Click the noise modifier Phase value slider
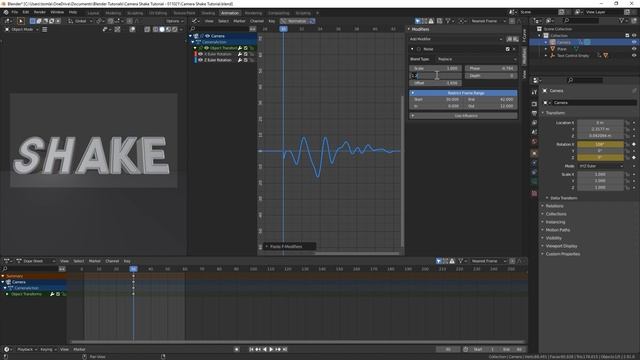Viewport: 640px width, 360px height. pyautogui.click(x=491, y=69)
